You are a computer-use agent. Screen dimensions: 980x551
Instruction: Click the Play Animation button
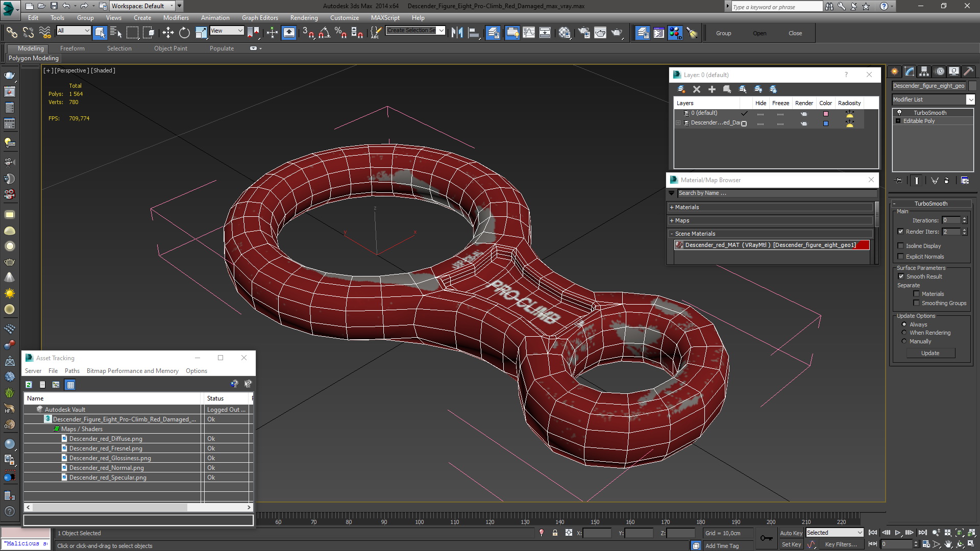point(897,533)
